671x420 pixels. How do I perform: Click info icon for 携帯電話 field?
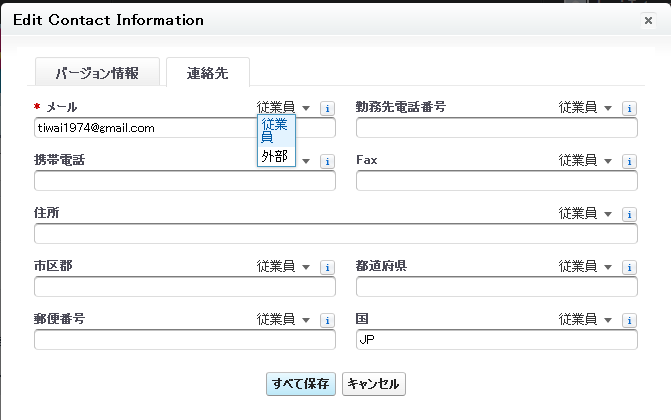click(x=327, y=161)
